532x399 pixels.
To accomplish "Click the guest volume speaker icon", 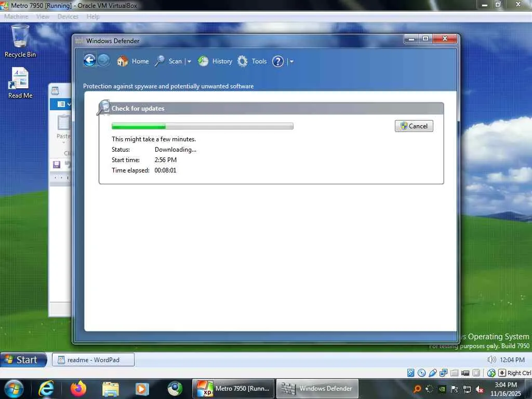I will coord(491,360).
